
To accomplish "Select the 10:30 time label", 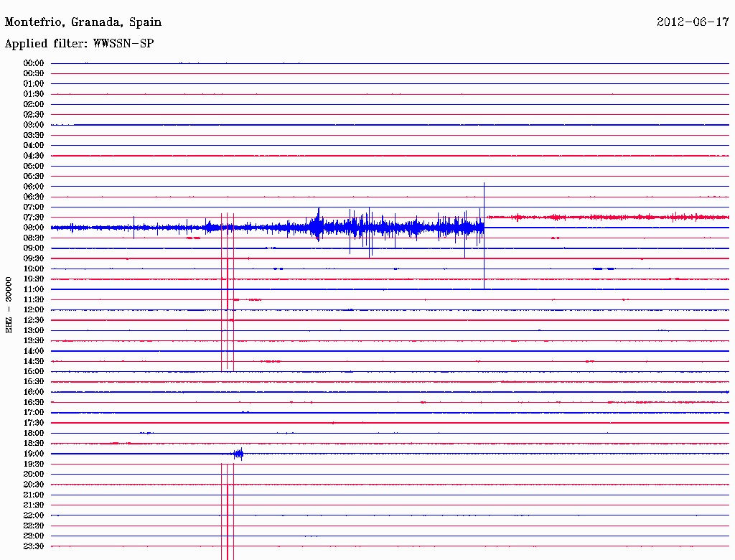I will 34,279.
